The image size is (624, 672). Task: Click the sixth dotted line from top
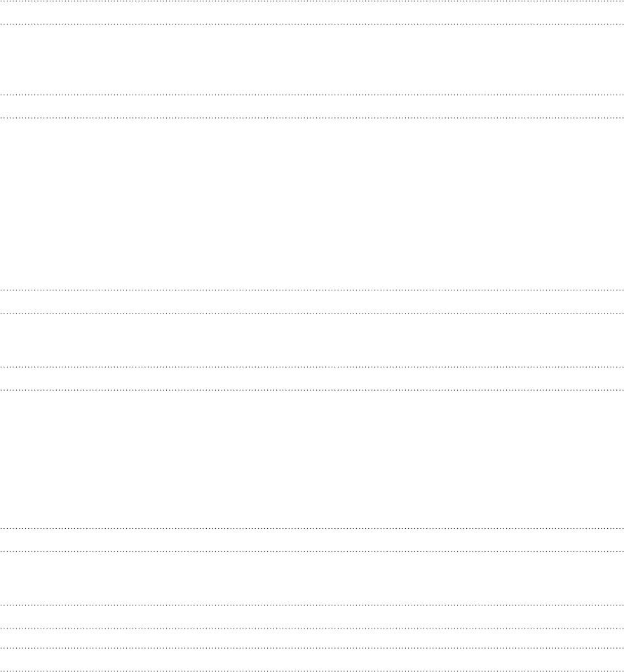[312, 314]
